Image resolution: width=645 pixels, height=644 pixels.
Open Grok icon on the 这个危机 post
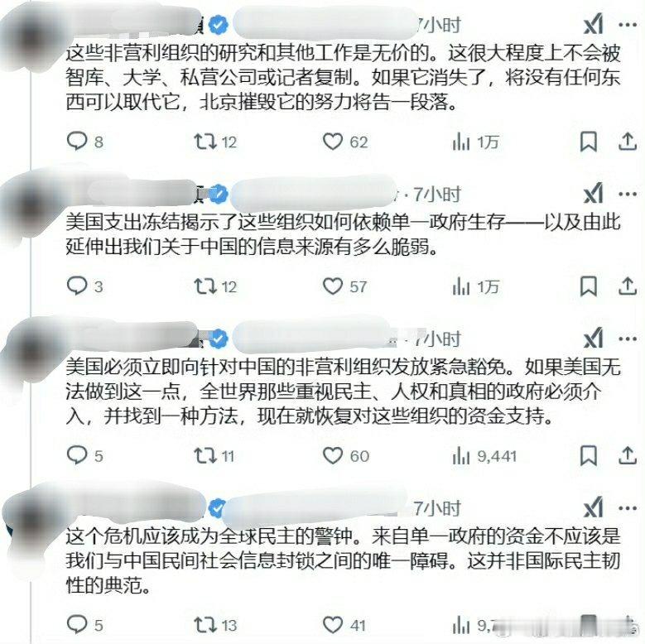pos(594,507)
